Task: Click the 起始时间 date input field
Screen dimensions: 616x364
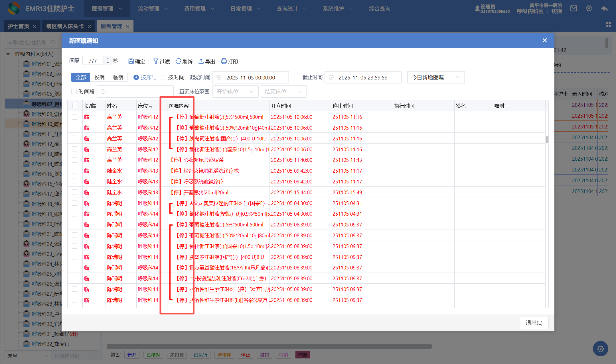Action: click(251, 77)
